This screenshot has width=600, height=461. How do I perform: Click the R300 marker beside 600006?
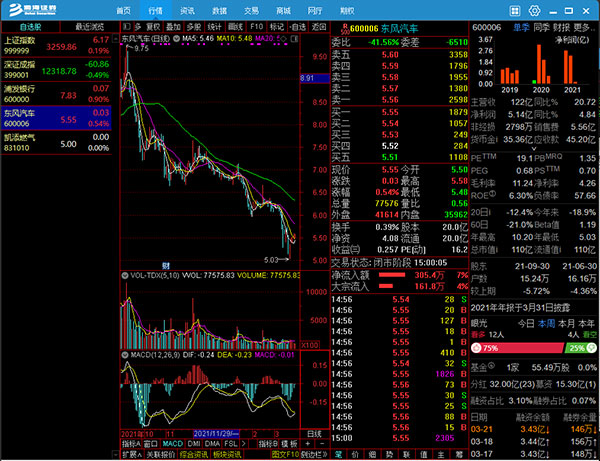[345, 29]
